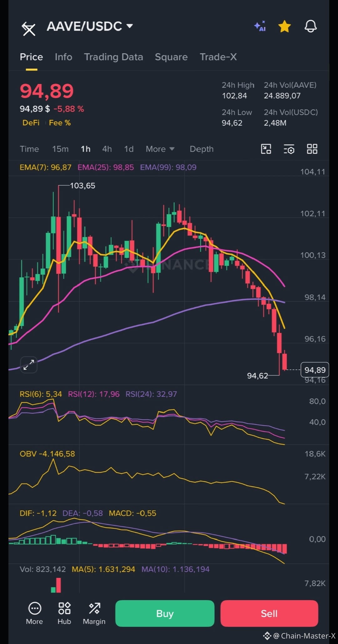Tap the RSI(12): 17,96 label
The width and height of the screenshot is (338, 644).
(94, 394)
